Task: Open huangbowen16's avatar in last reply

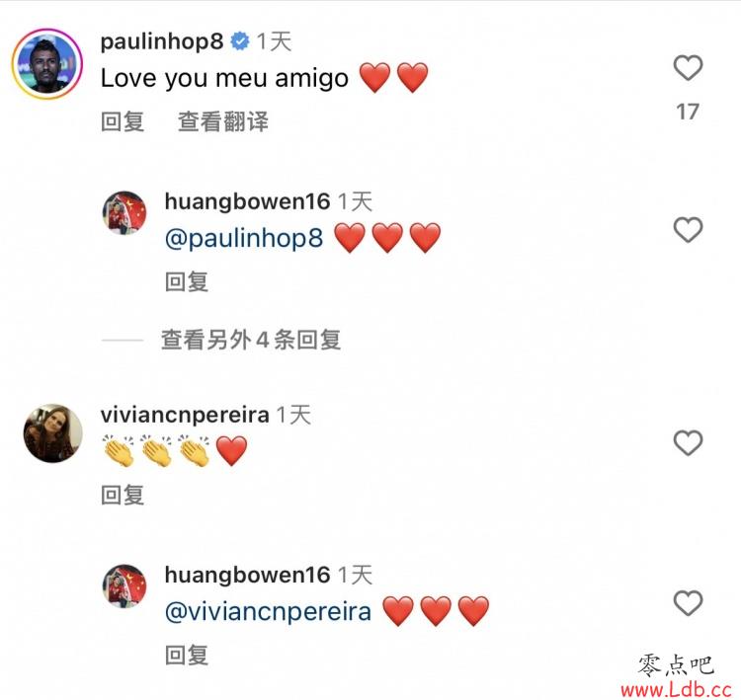Action: [x=124, y=586]
